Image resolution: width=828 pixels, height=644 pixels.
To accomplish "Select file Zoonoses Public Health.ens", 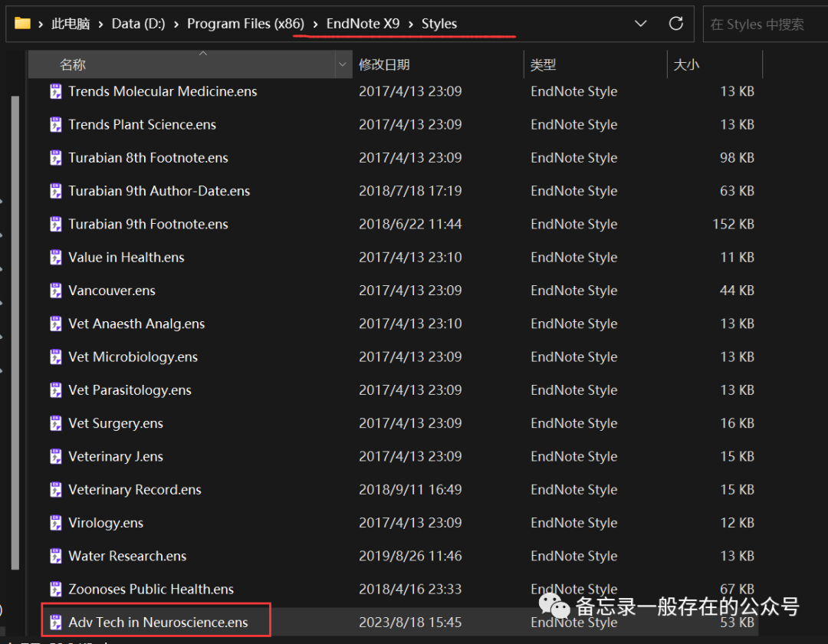I will tap(151, 589).
